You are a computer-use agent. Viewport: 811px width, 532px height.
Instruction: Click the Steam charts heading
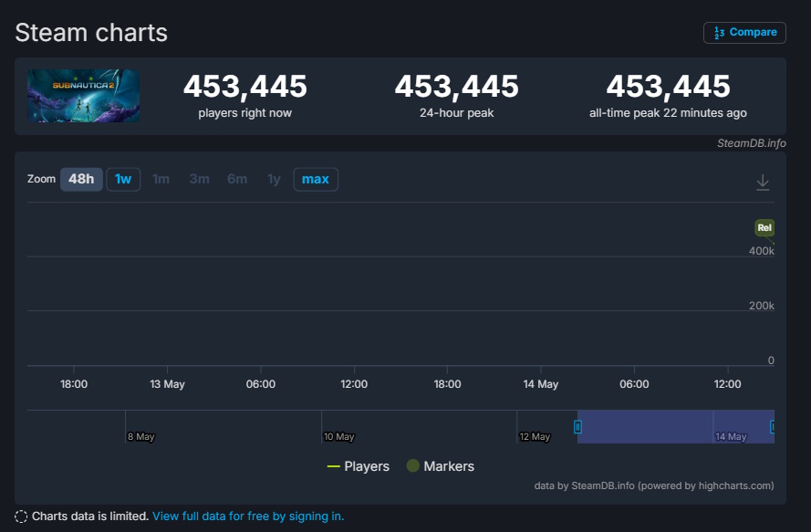pos(91,33)
